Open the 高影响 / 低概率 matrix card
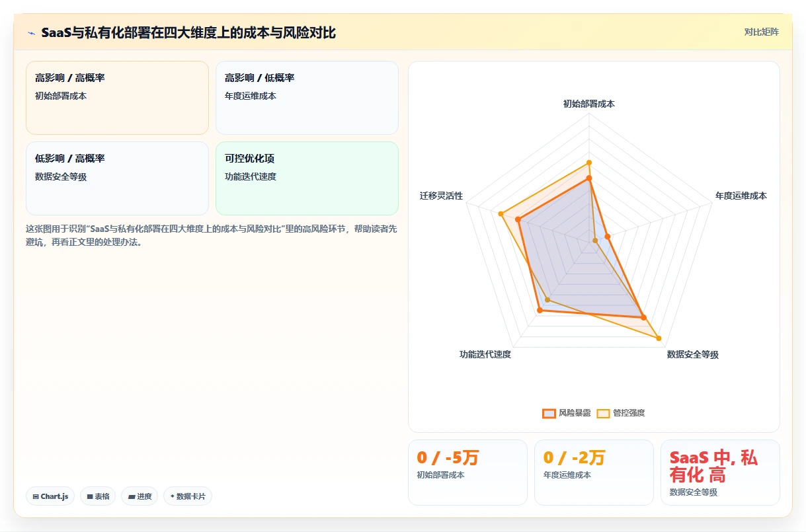Viewport: 806px width, 532px height. 307,98
